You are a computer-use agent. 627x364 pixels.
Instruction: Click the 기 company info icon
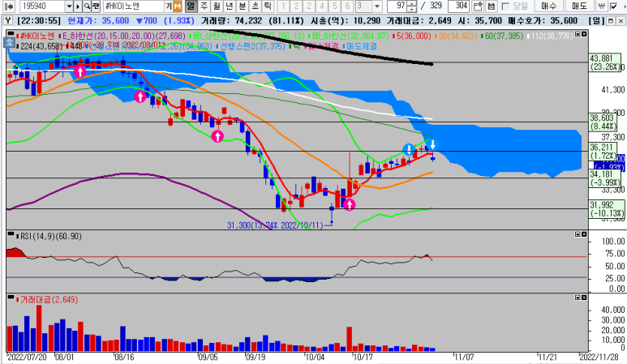tap(169, 6)
